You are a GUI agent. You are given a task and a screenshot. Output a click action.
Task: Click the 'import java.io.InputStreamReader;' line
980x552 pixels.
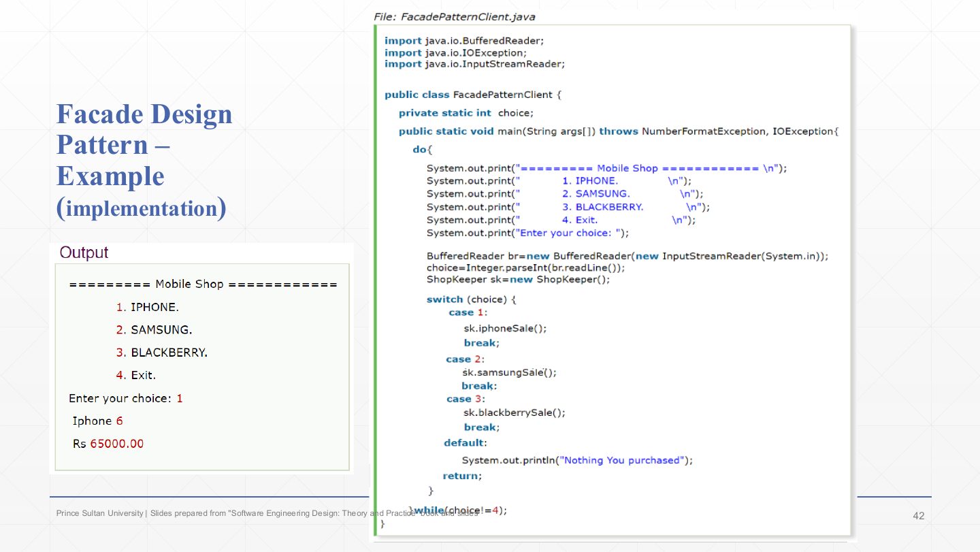pyautogui.click(x=474, y=64)
